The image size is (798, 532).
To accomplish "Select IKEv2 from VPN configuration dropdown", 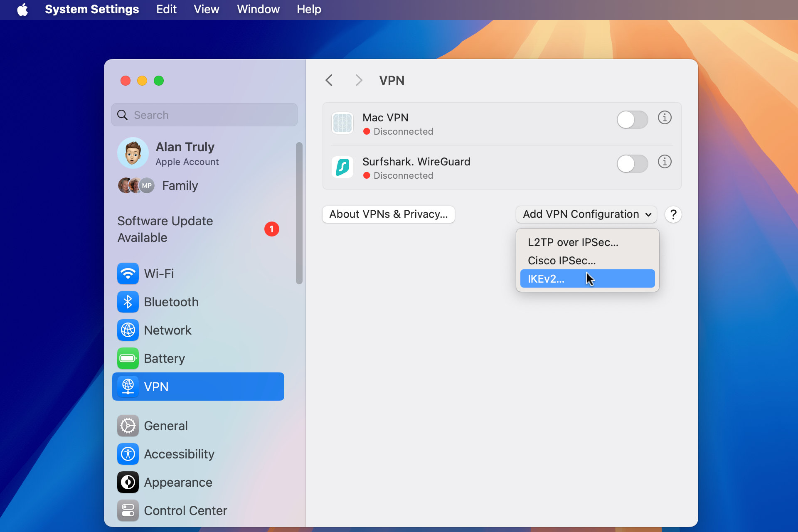I will tap(586, 278).
